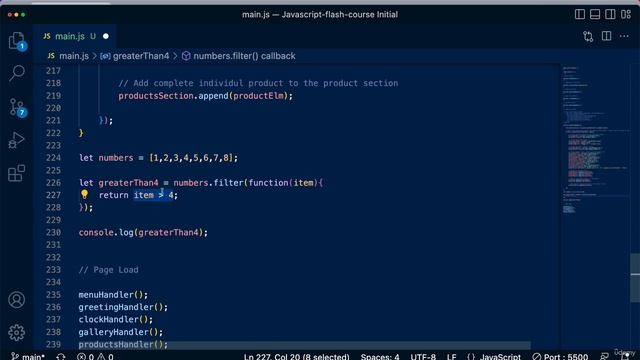Click line number 226 in gutter
The height and width of the screenshot is (360, 640).
[x=53, y=182]
